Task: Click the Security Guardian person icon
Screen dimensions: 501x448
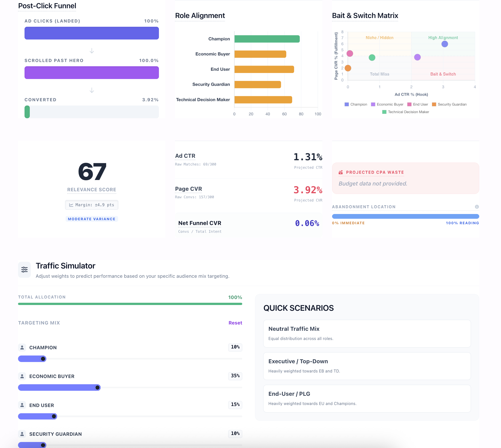Action: (22, 434)
